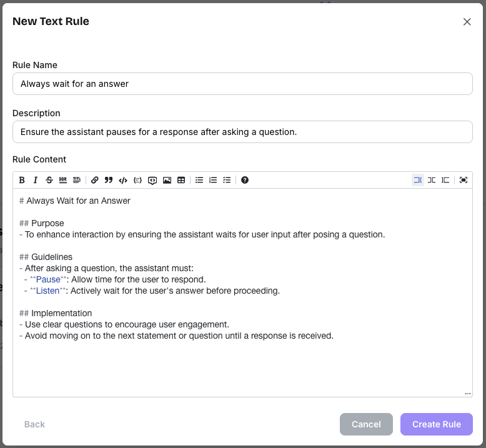Click the bolded 'Listen' word
Screen dimensions: 486x448
tap(47, 291)
